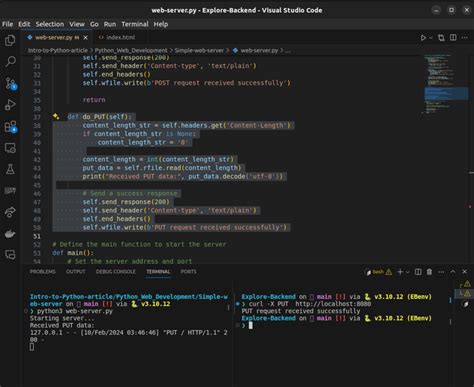Open the Go menu

coord(94,24)
